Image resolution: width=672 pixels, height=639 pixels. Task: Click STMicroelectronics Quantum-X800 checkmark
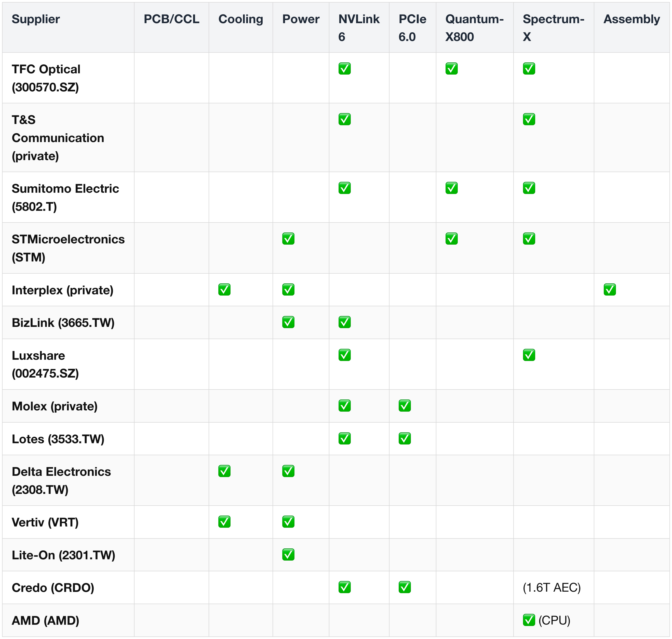(451, 239)
